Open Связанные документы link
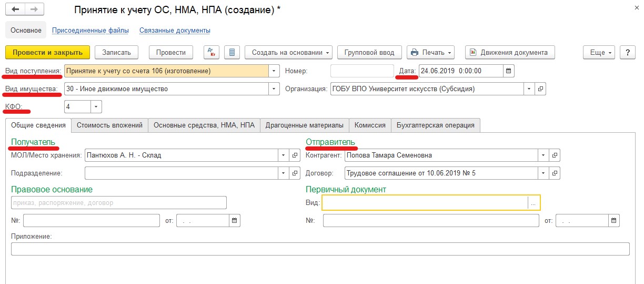The height and width of the screenshot is (284, 644). [x=175, y=31]
